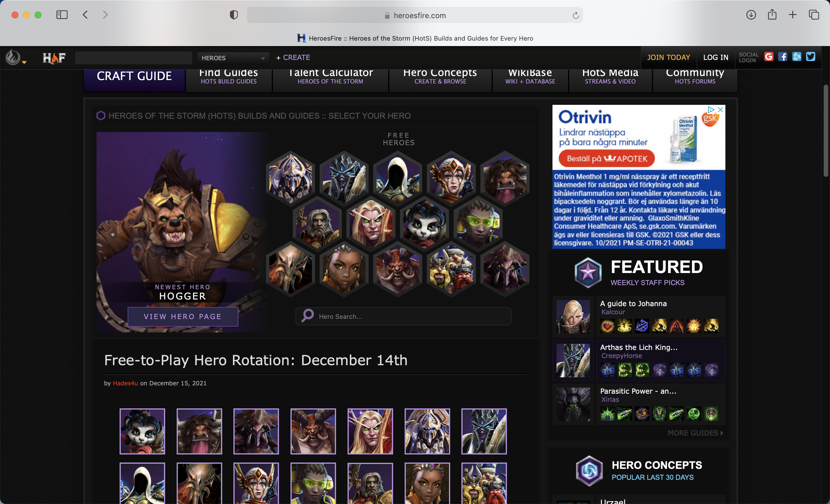Click the Featured weekly staff picks star emblem

click(x=588, y=273)
